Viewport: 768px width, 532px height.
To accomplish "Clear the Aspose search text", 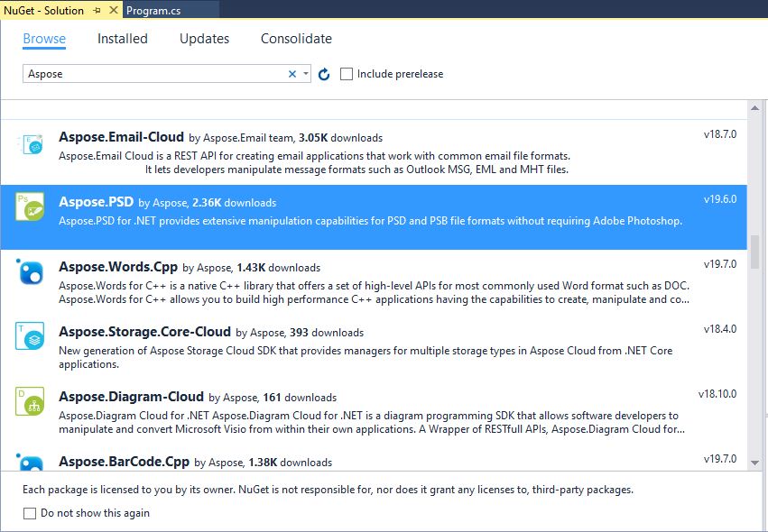I will point(292,74).
